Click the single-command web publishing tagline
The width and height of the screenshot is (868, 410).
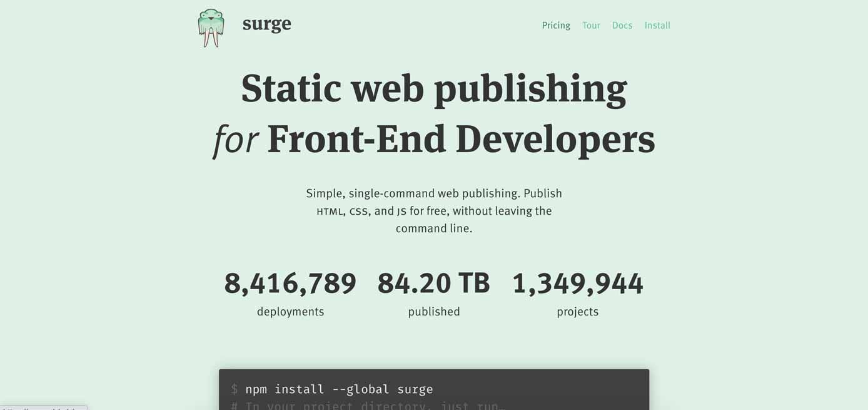[433, 210]
